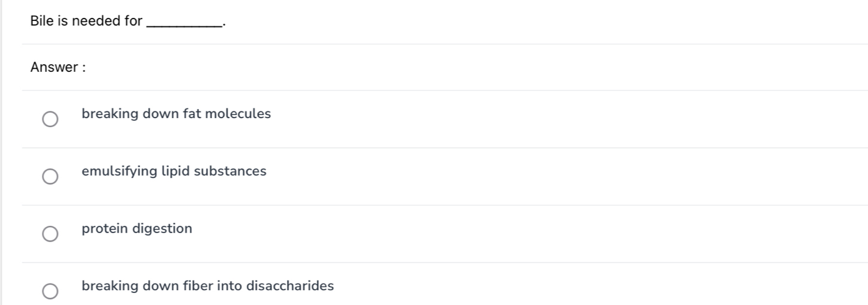
Task: Select the "breaking down fat molecules" radio button
Action: coord(50,119)
